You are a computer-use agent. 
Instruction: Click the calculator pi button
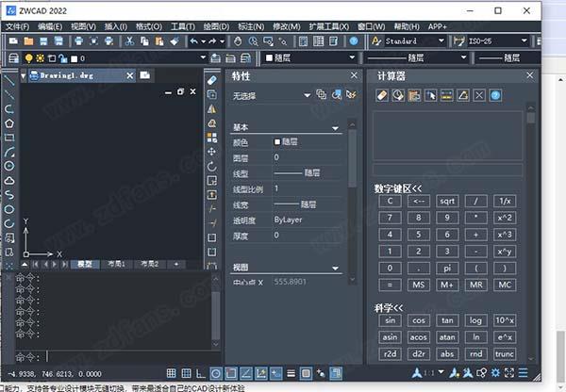point(447,268)
